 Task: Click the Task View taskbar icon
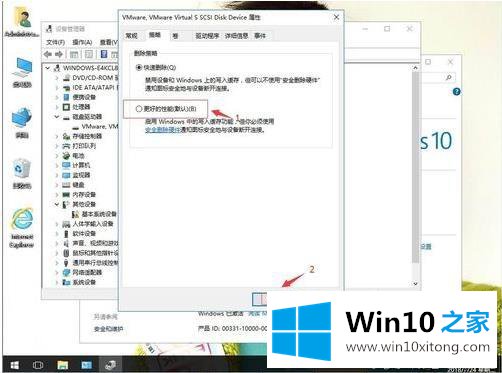(38, 365)
